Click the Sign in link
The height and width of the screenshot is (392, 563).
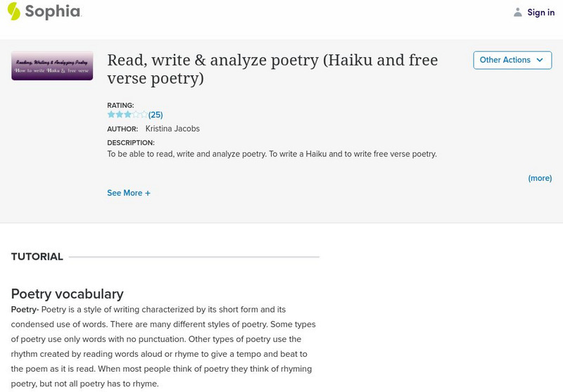click(540, 12)
